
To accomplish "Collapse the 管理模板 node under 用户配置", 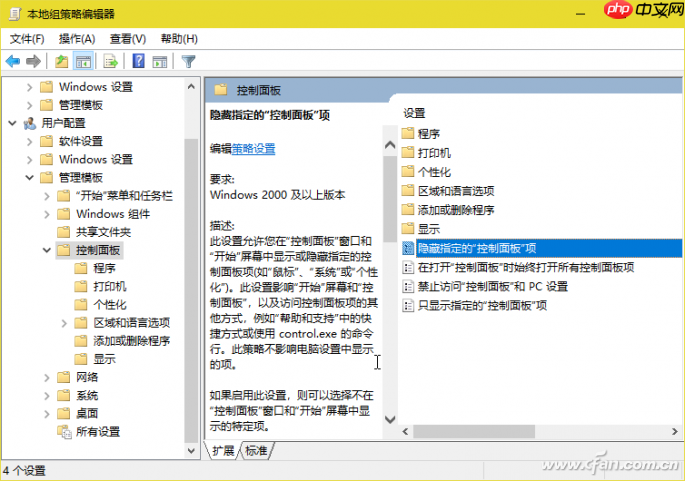I will click(29, 178).
